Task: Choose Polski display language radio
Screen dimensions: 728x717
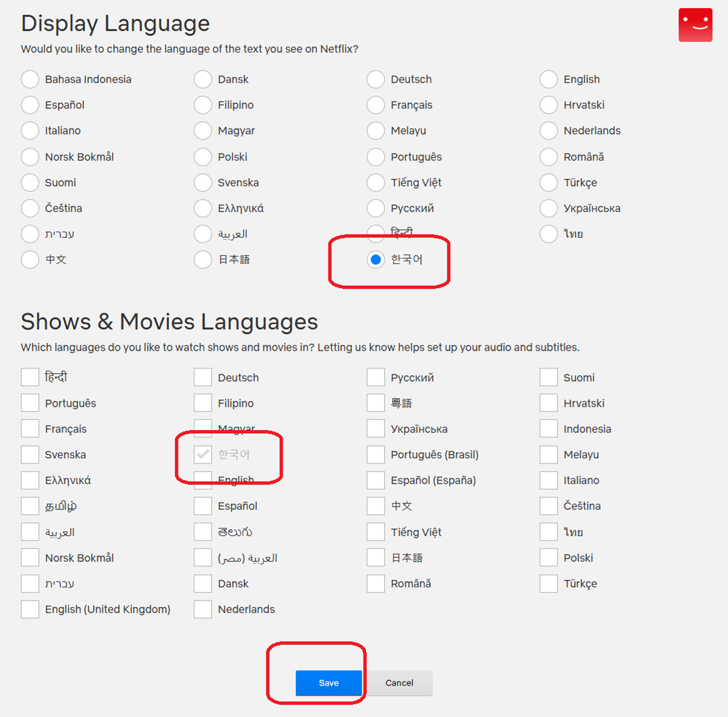Action: coord(203,157)
